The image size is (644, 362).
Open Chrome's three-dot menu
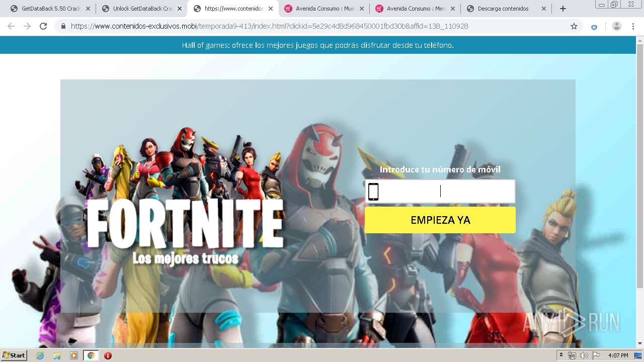coord(633,26)
